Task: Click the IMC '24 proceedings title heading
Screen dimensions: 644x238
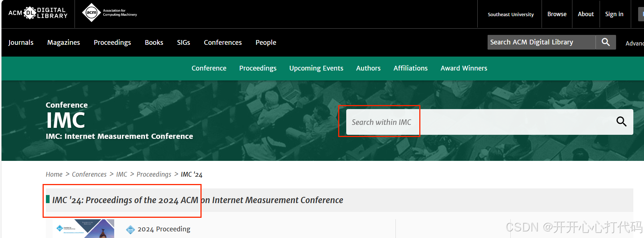Action: 198,200
